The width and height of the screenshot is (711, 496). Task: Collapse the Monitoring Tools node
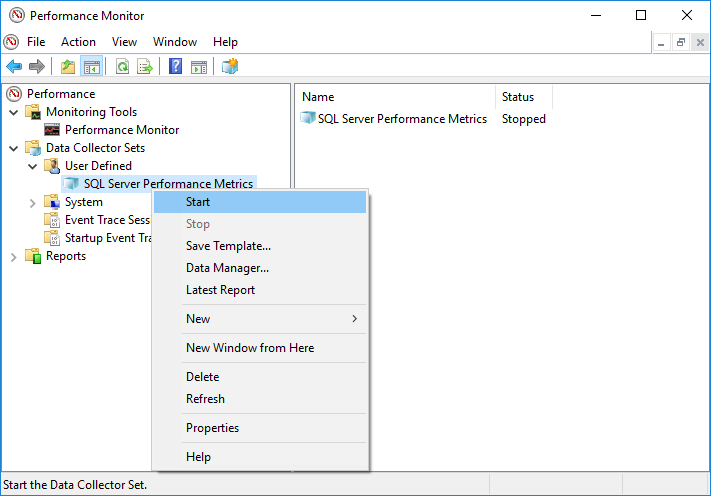[14, 112]
